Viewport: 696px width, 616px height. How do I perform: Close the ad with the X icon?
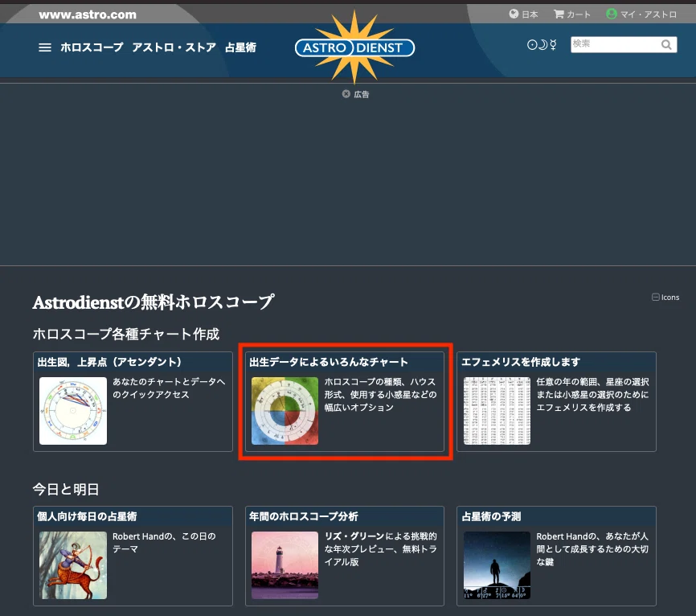coord(346,94)
